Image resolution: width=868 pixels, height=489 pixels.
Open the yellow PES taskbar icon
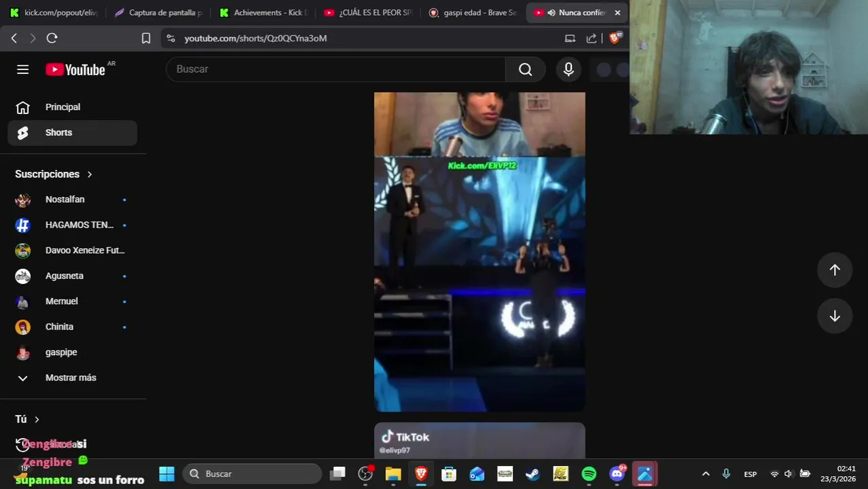point(560,474)
